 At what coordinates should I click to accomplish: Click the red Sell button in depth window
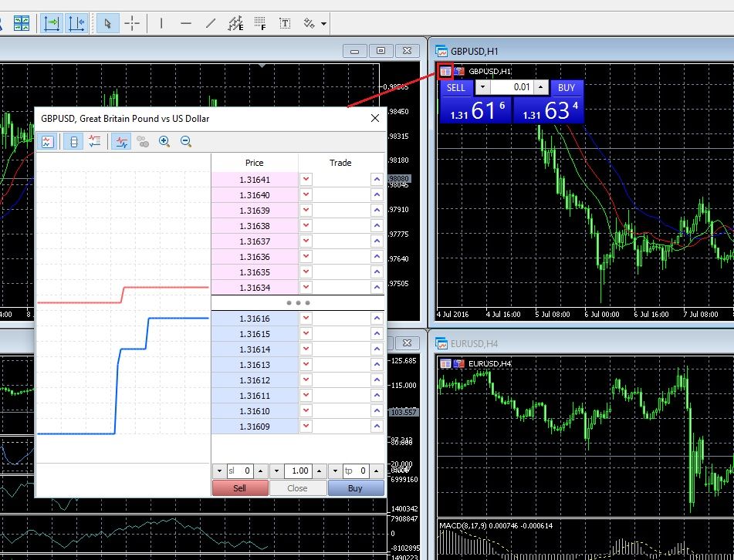point(240,488)
